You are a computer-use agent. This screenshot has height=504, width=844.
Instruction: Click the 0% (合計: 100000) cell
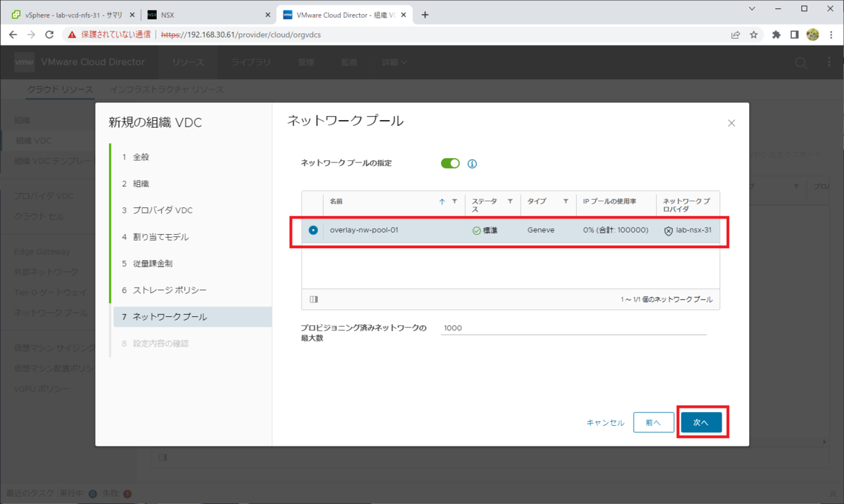615,230
